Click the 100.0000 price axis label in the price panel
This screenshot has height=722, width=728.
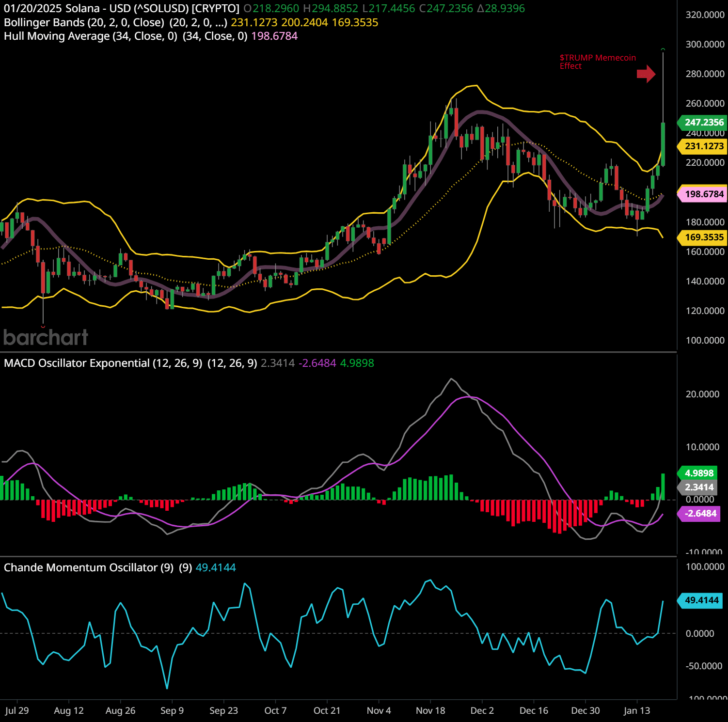click(705, 340)
